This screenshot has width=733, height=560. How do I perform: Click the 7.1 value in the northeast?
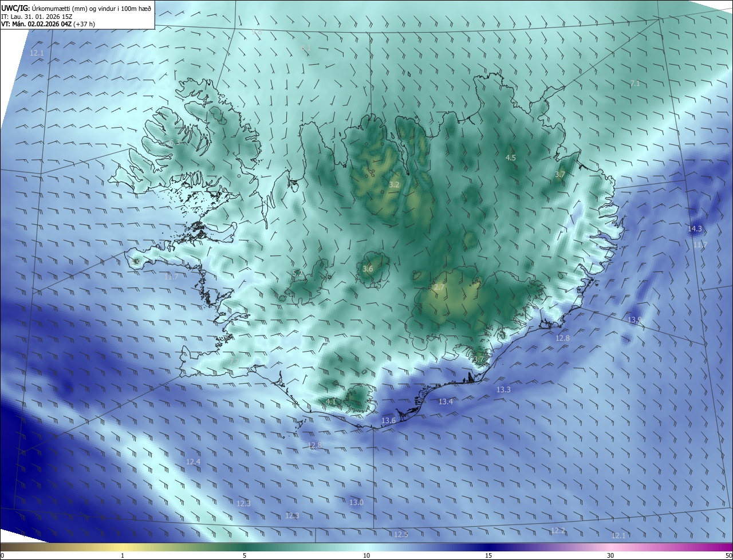click(x=635, y=84)
